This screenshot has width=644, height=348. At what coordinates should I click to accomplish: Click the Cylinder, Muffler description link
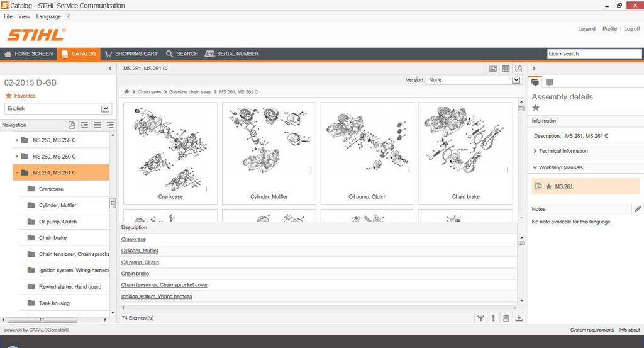point(140,250)
